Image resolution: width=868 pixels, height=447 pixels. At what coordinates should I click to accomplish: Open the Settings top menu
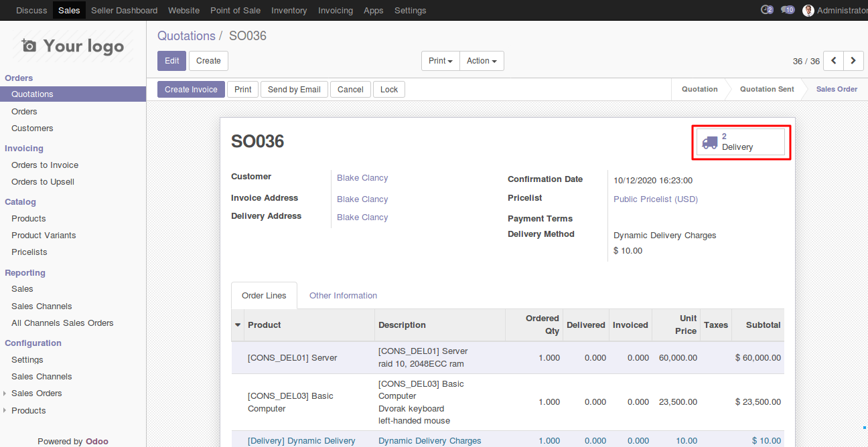coord(410,10)
